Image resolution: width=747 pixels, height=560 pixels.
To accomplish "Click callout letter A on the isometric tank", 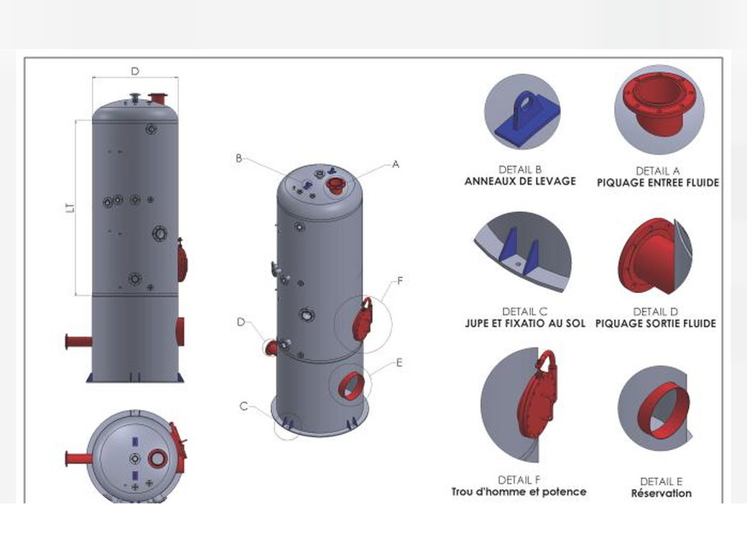I will click(395, 164).
